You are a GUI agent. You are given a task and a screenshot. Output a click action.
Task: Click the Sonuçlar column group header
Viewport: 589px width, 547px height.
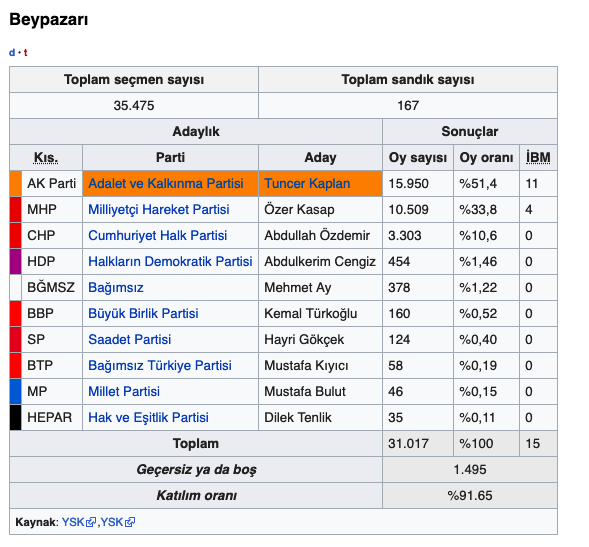(x=470, y=131)
